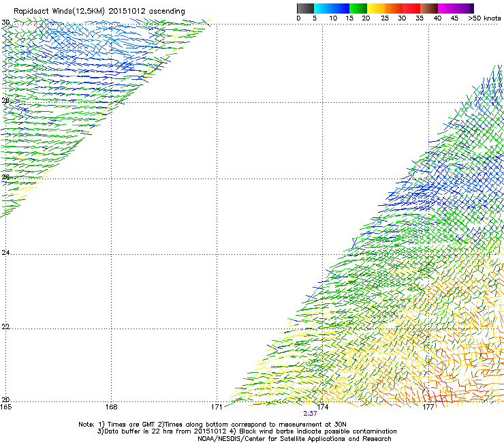Select the gray 0-5 knots color swatch

[305, 8]
